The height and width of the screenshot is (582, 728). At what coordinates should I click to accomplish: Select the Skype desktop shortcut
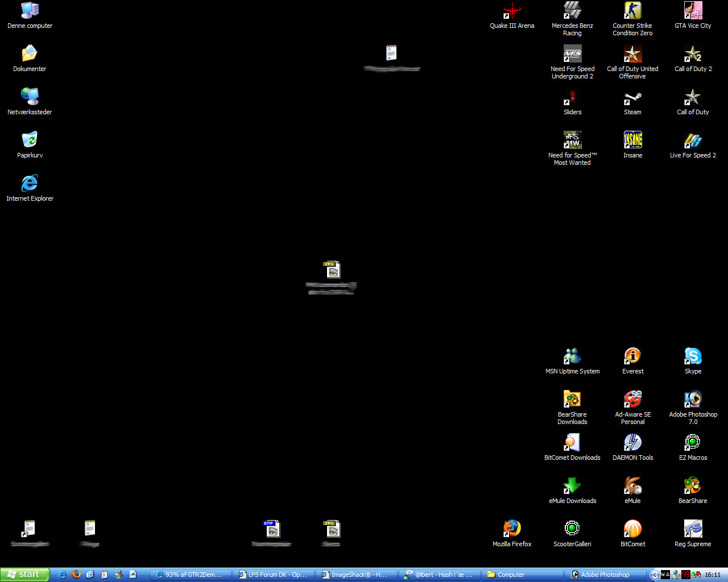693,361
